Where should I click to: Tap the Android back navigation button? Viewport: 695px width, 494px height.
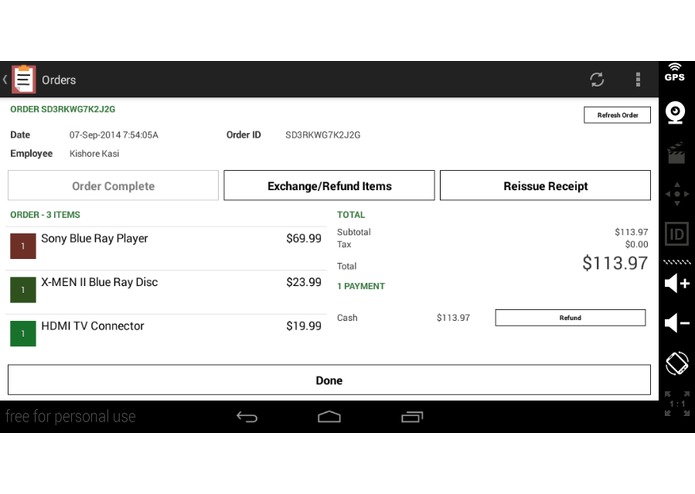pos(247,417)
